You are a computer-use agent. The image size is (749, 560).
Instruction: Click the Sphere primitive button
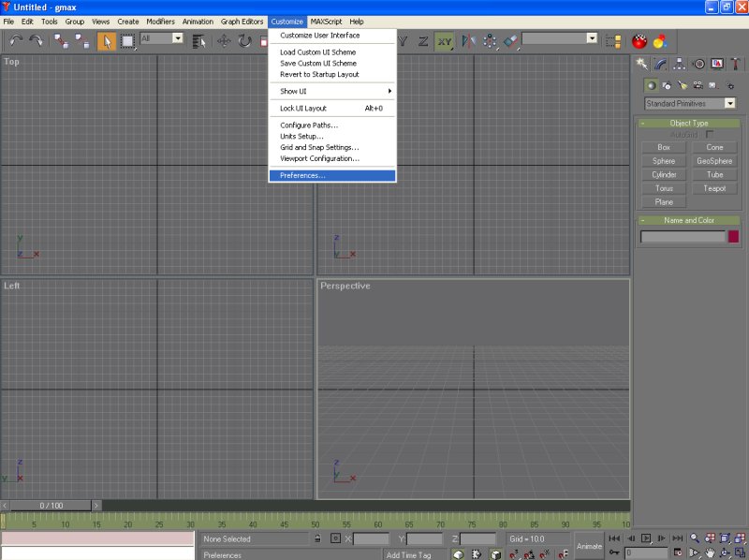pos(664,161)
